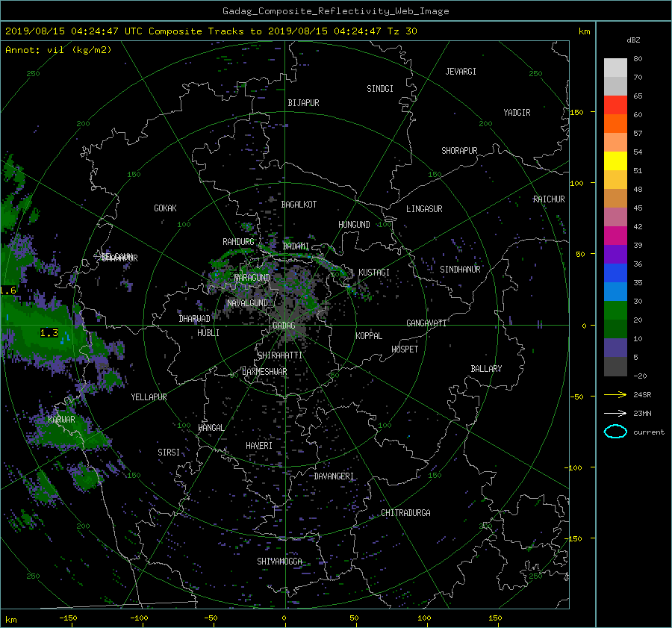Click the Gadag_Composite_Reflectivity_Web_Image title
672x628 pixels.
(x=335, y=11)
